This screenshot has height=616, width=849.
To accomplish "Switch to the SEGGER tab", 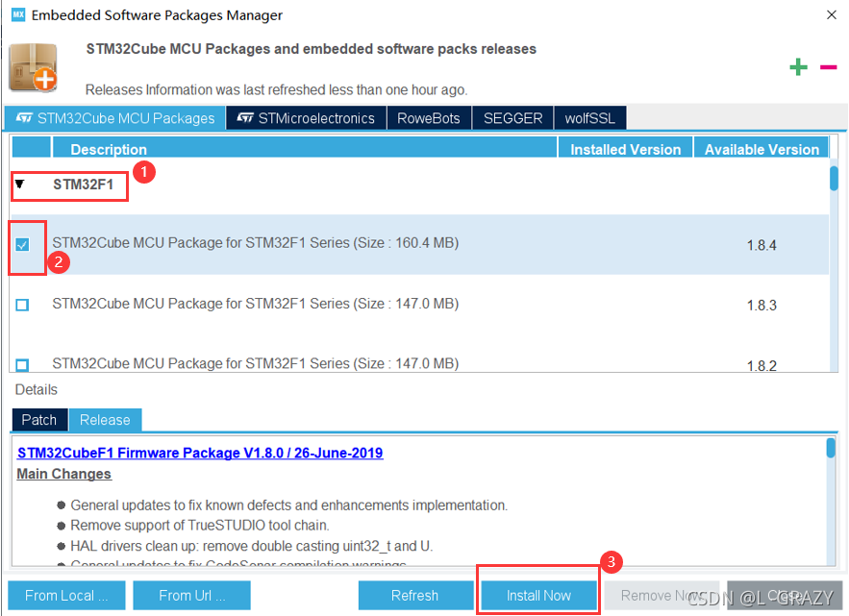I will coord(512,118).
